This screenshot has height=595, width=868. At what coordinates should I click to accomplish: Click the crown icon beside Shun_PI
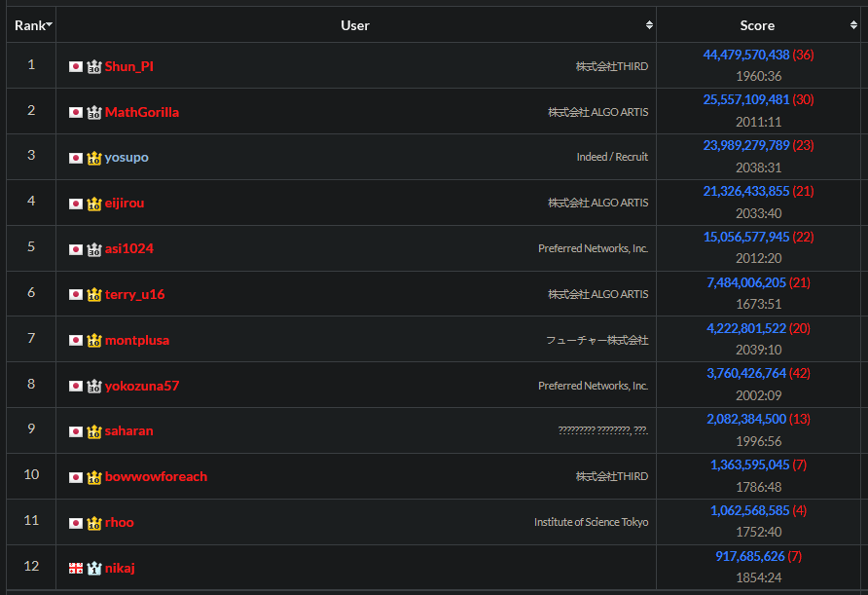(x=94, y=67)
